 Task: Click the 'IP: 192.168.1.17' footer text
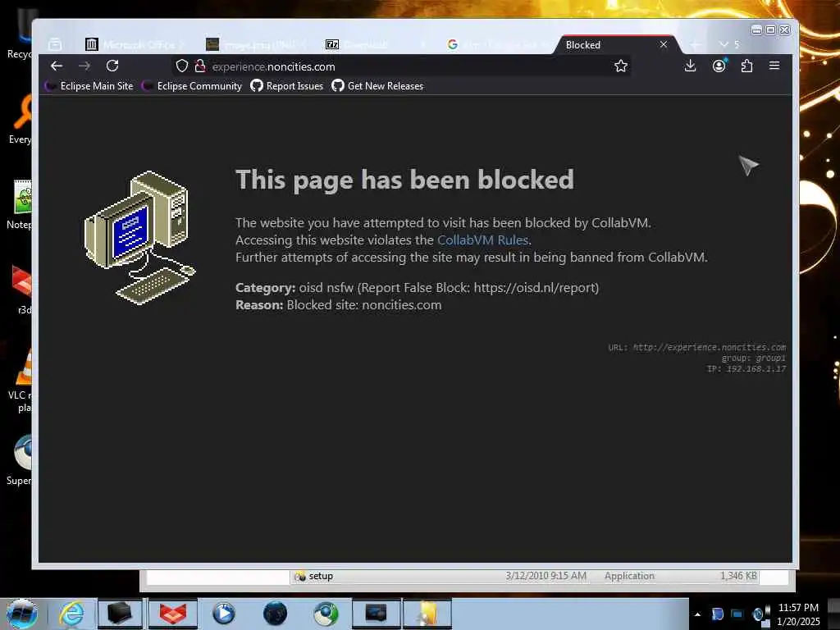point(746,368)
